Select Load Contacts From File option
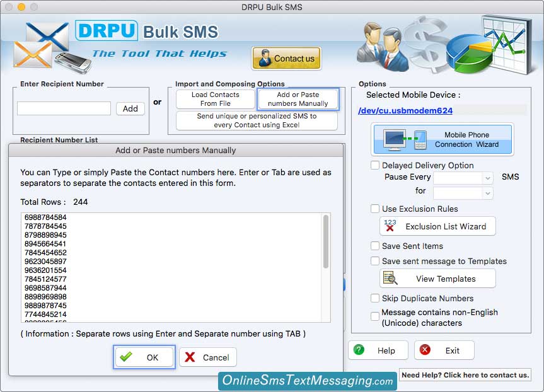The height and width of the screenshot is (392, 544). [216, 99]
